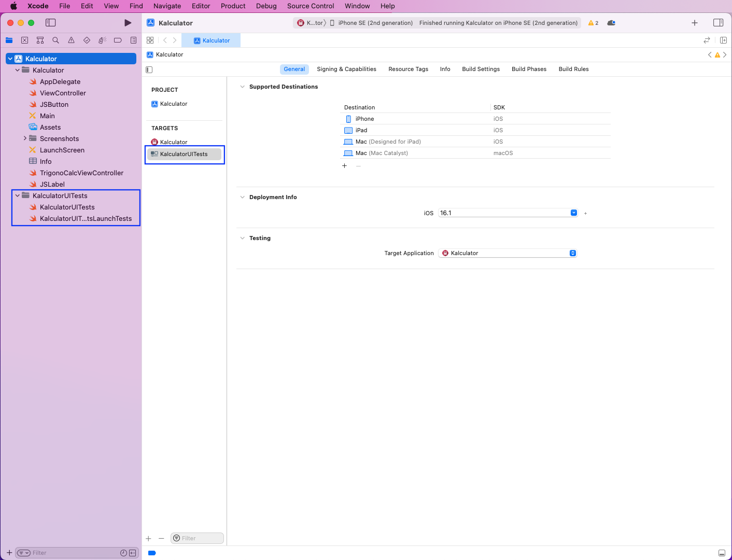Toggle the inspectors panel button
Viewport: 732px width, 560px height.
(x=718, y=23)
